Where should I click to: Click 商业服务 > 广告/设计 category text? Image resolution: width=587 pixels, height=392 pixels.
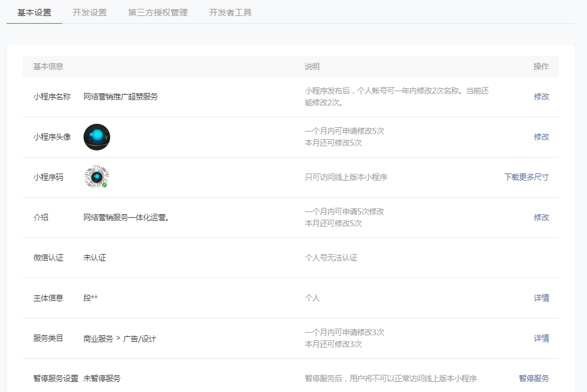click(x=120, y=339)
